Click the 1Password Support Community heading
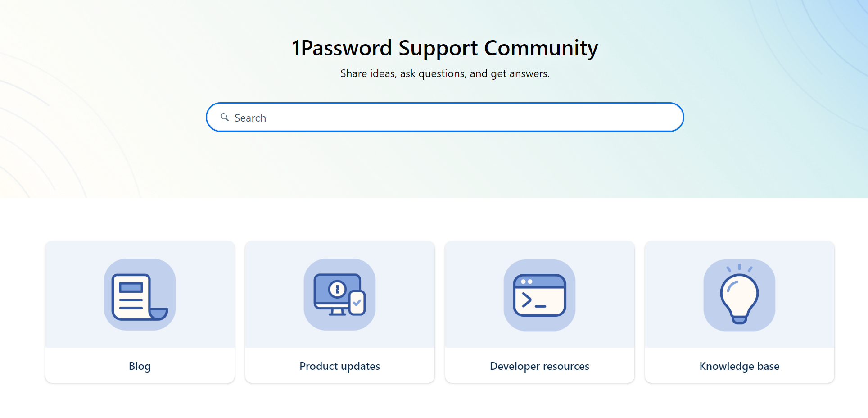Image resolution: width=868 pixels, height=418 pixels. point(445,48)
